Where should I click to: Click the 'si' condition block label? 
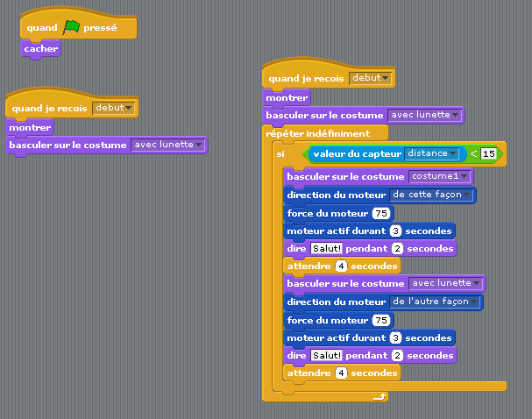[x=280, y=154]
